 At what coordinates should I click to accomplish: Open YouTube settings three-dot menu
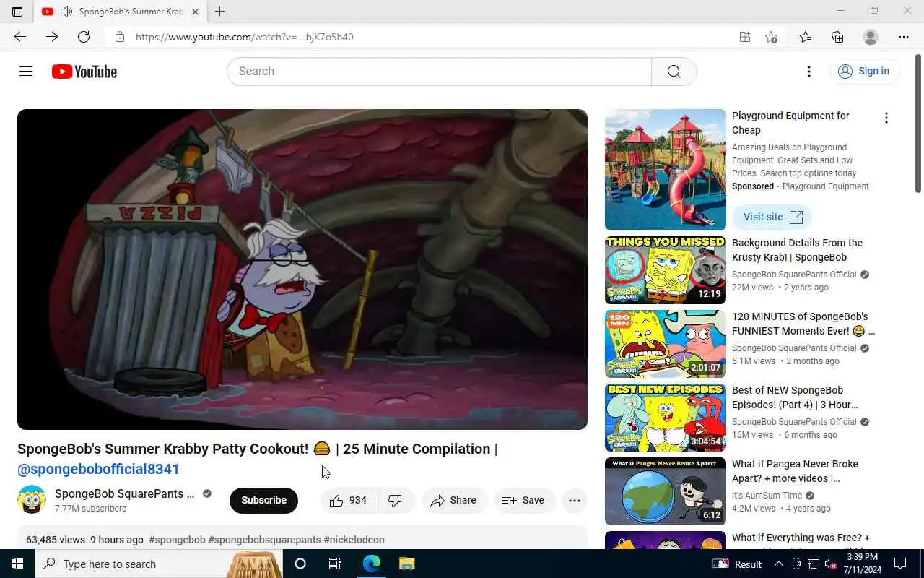click(x=809, y=72)
